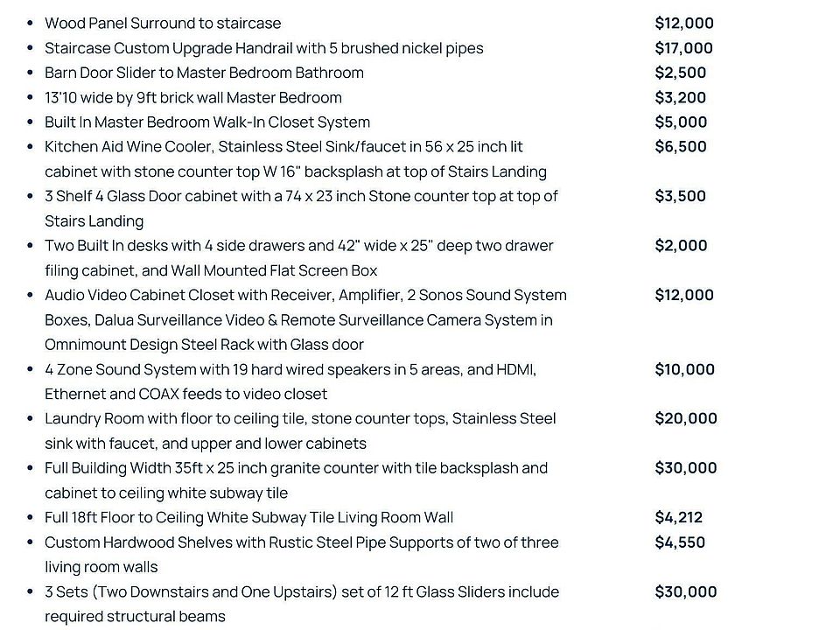Click the $6,500 wine cooler price

click(x=680, y=147)
